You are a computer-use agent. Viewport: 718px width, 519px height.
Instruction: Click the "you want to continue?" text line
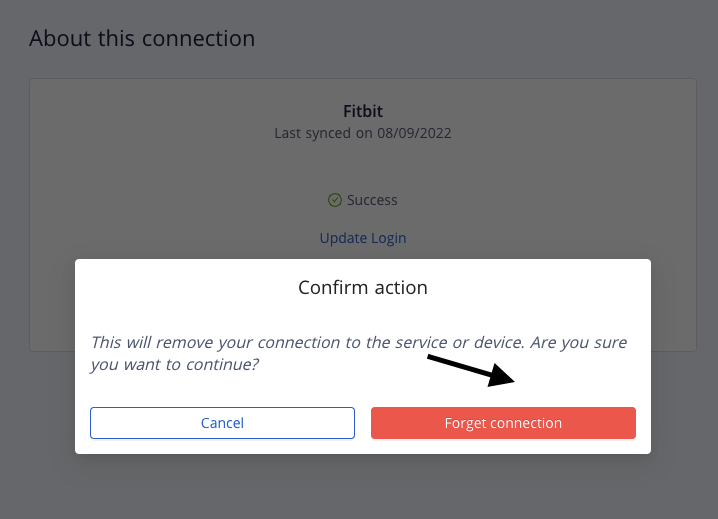174,365
